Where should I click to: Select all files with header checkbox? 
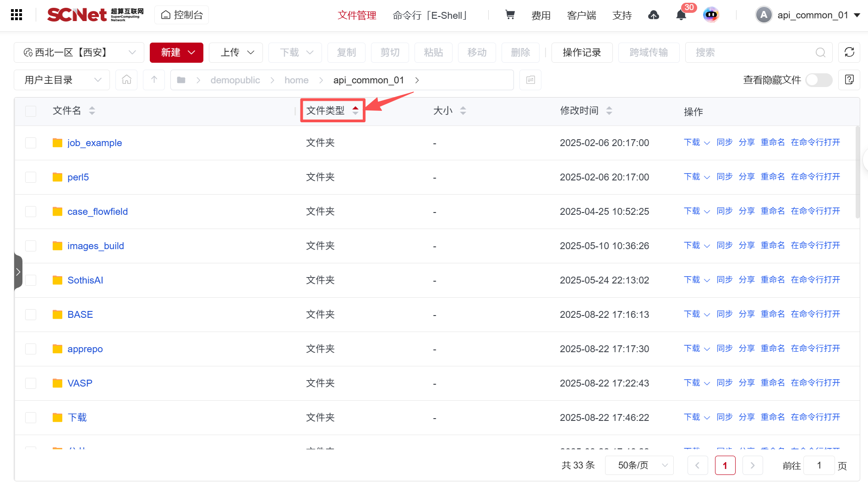tap(31, 111)
